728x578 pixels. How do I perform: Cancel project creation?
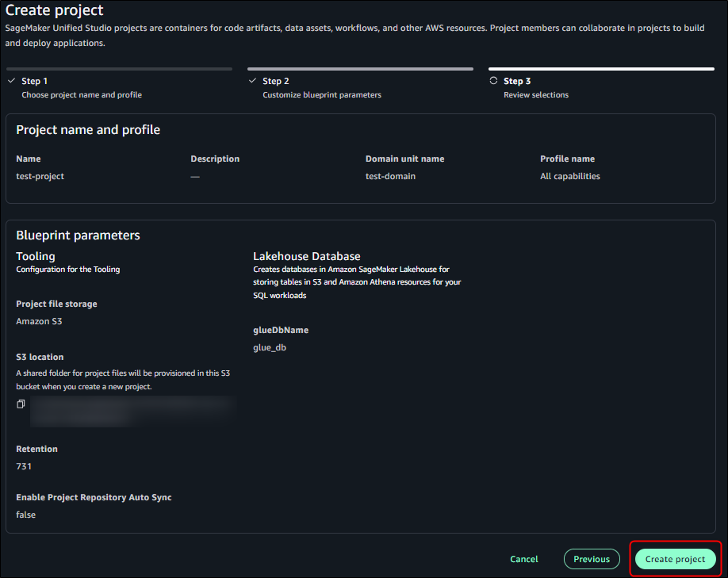(523, 559)
